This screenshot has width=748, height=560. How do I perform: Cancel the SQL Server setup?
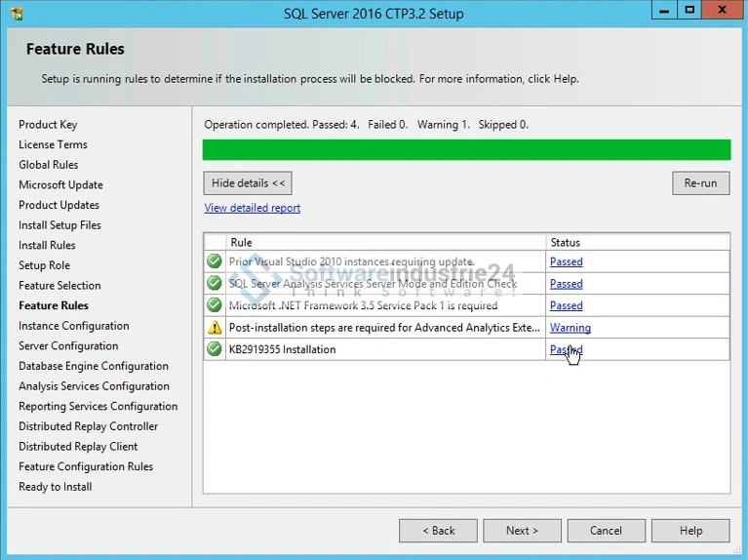click(x=606, y=531)
